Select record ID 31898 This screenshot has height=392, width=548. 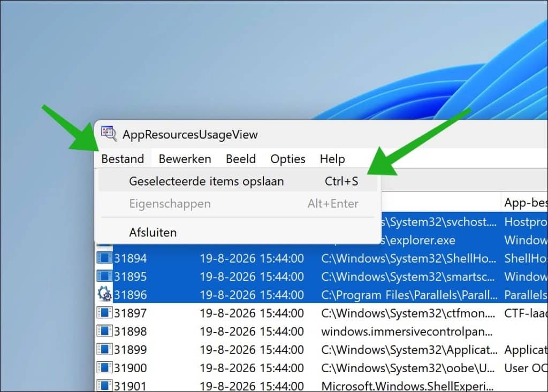point(131,331)
